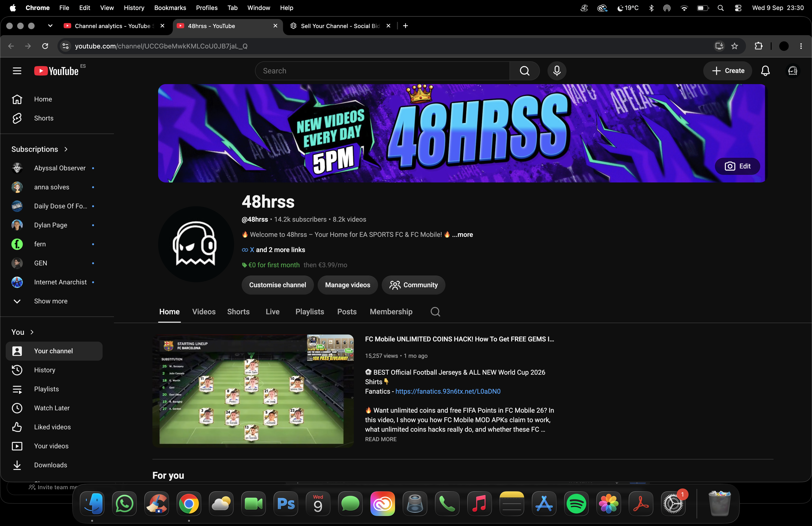Install app icon in address bar
The width and height of the screenshot is (812, 526).
click(x=719, y=46)
